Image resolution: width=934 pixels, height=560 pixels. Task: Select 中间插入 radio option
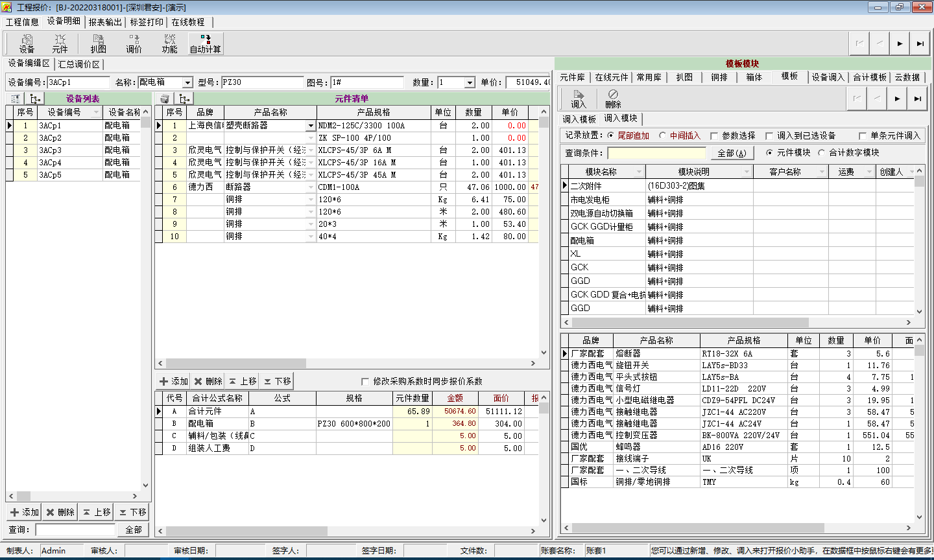680,135
